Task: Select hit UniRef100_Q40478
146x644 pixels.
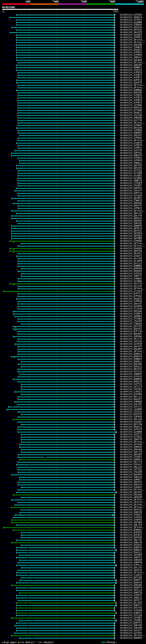Action: [x=131, y=32]
